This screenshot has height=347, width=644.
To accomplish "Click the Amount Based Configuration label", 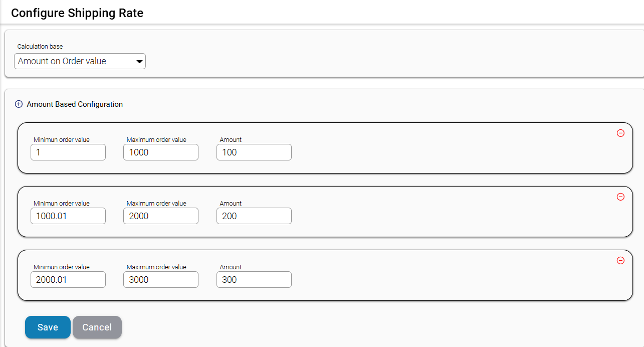I will [75, 104].
